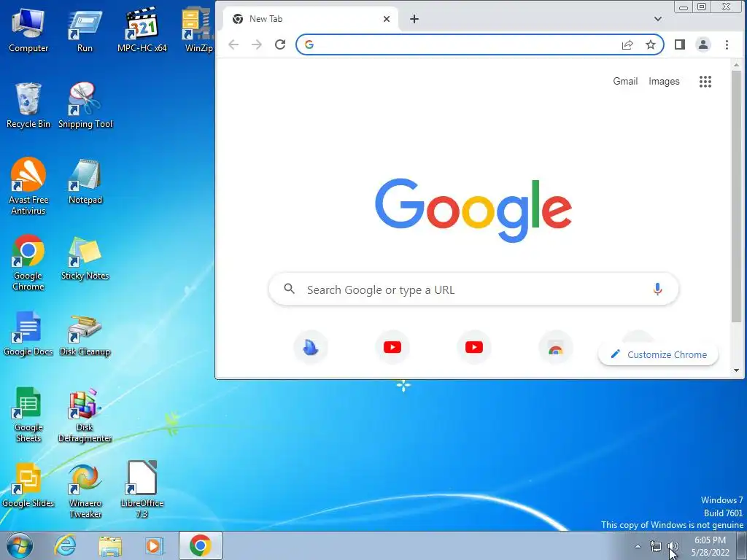Expand the tab search chevron
Viewport: 747px width, 560px height.
pos(658,19)
